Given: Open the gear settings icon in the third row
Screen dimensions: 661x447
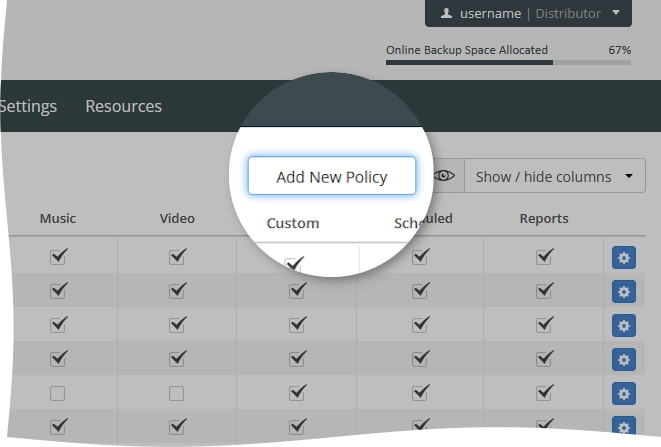Looking at the screenshot, I should coord(624,326).
